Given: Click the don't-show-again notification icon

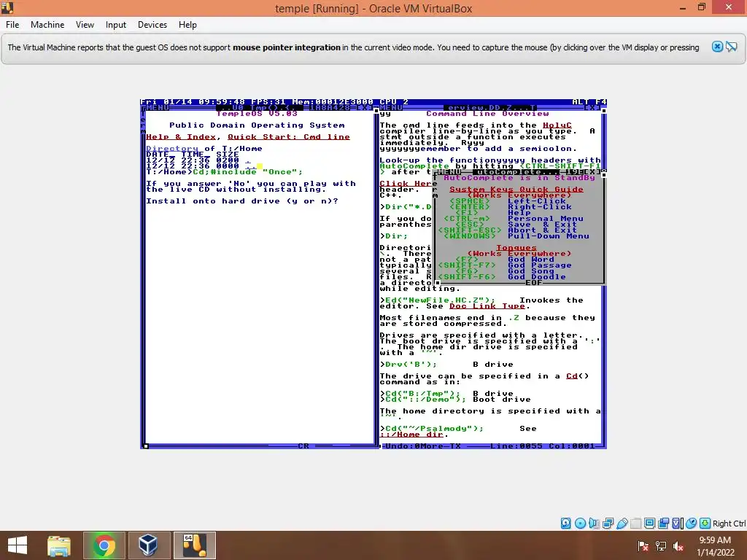Looking at the screenshot, I should click(731, 47).
